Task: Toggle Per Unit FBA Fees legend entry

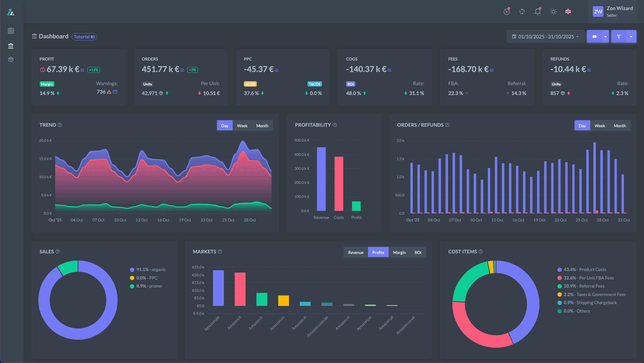Action: point(585,278)
